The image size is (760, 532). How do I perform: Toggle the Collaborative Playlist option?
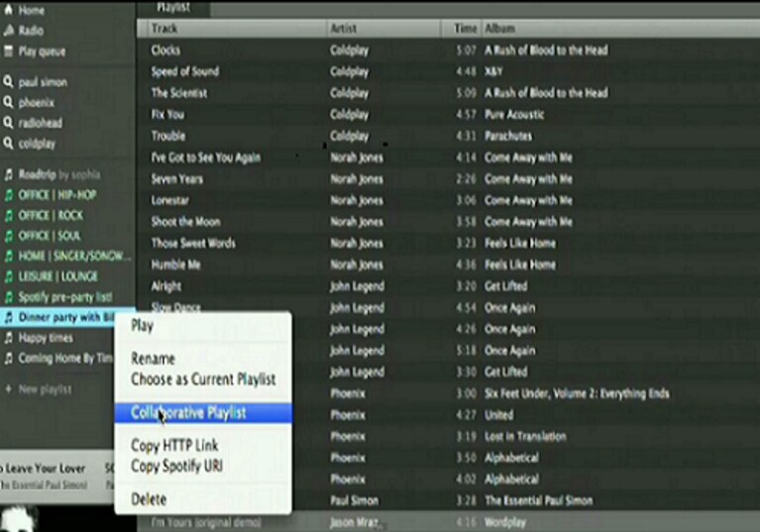pyautogui.click(x=203, y=413)
